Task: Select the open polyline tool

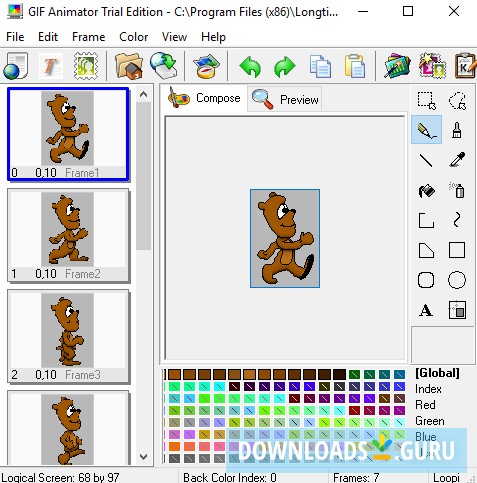Action: tap(426, 220)
